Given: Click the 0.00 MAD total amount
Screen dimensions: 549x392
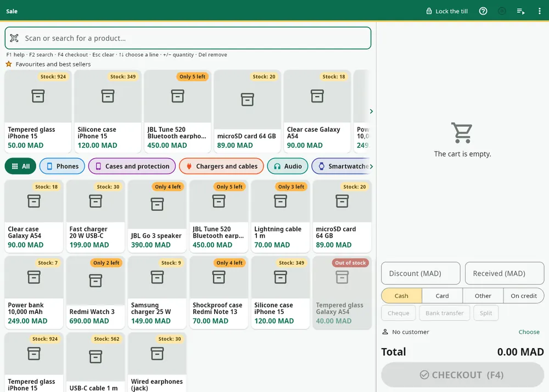Looking at the screenshot, I should tap(520, 352).
